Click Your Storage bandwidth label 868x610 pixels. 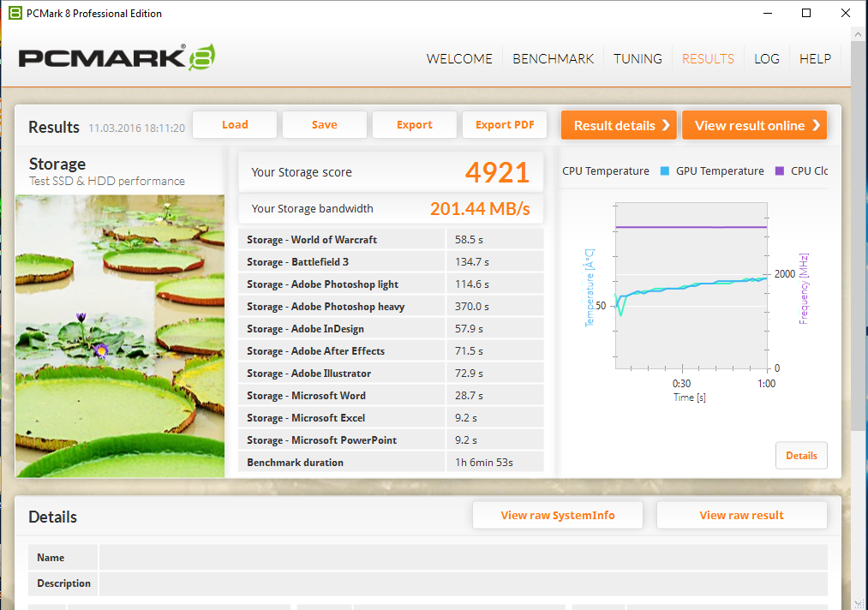312,209
